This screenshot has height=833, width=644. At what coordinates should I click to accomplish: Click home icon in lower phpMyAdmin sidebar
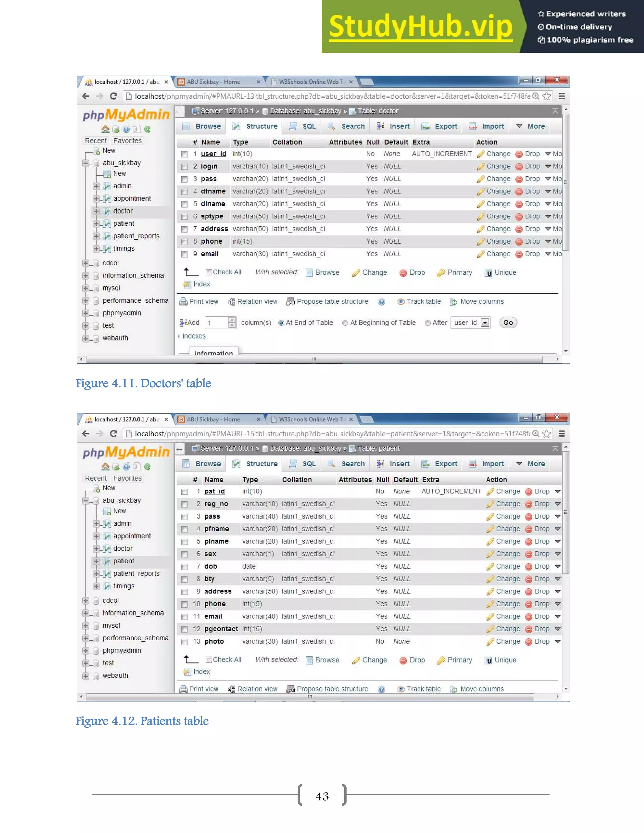pyautogui.click(x=106, y=467)
